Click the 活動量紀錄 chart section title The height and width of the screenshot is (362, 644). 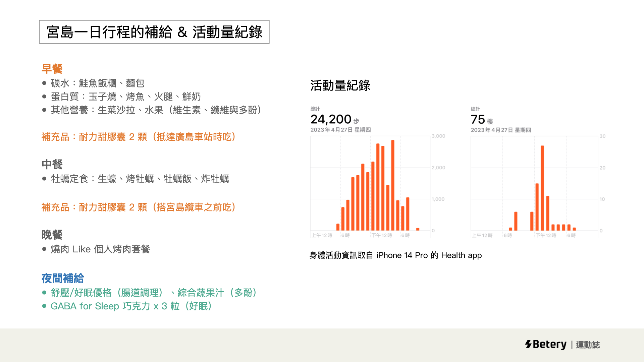(x=340, y=85)
